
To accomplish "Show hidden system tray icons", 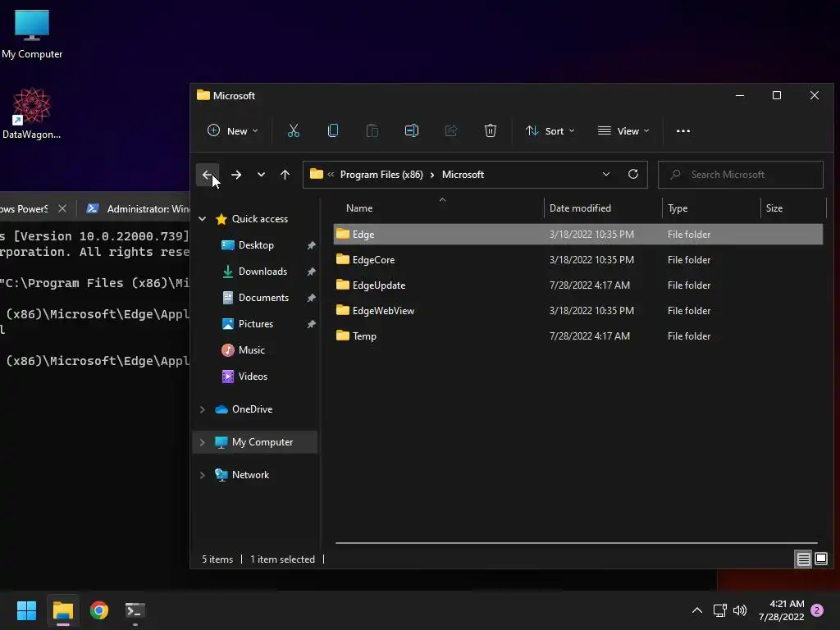I will click(697, 610).
